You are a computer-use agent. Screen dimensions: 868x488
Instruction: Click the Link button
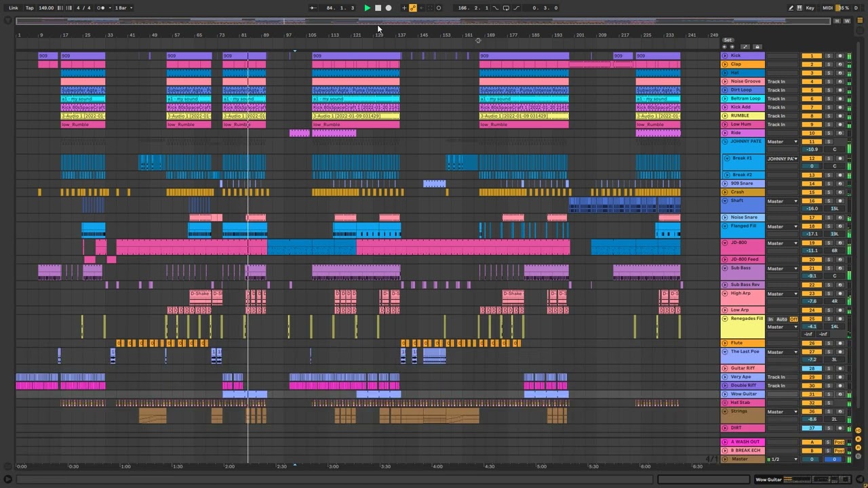click(14, 8)
